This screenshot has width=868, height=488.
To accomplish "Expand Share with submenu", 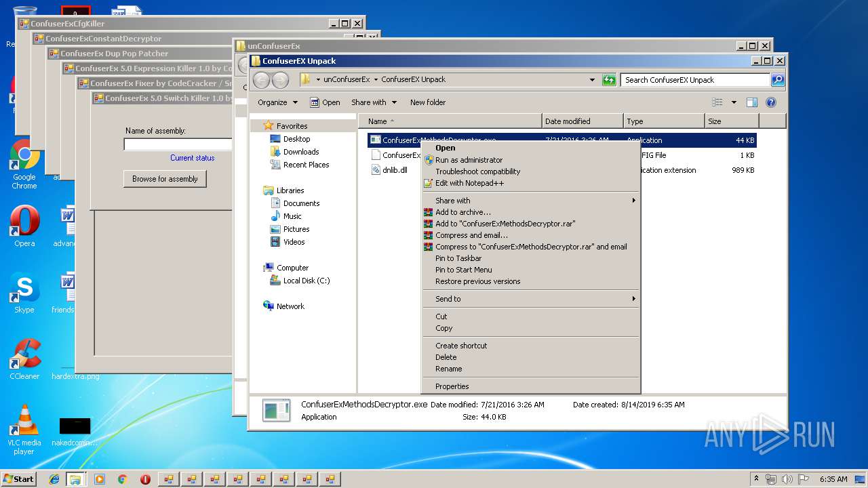I will (530, 201).
